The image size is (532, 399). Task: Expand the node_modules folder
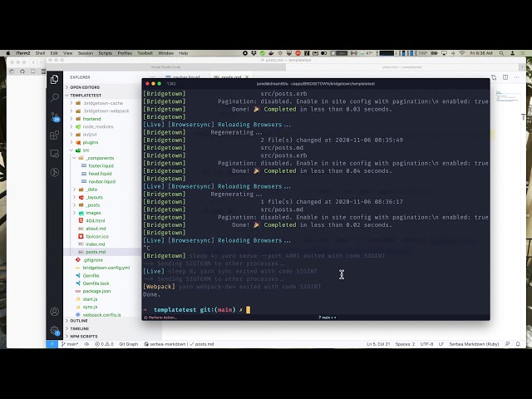pos(98,126)
